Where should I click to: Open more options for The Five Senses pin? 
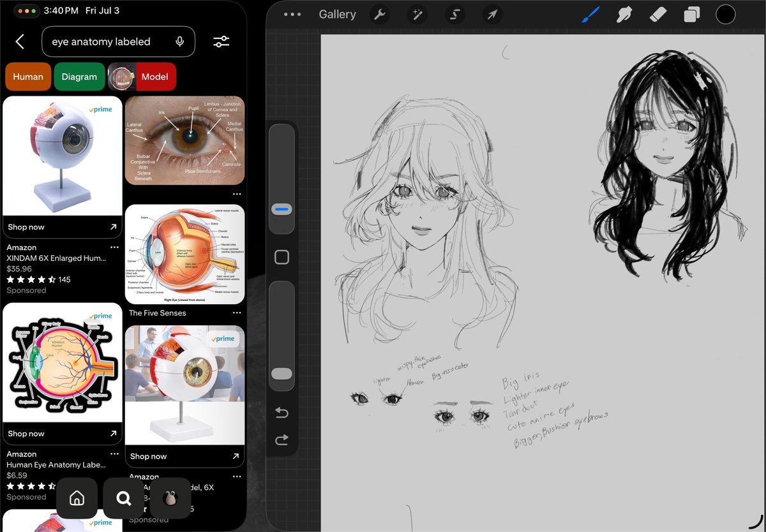[x=237, y=313]
